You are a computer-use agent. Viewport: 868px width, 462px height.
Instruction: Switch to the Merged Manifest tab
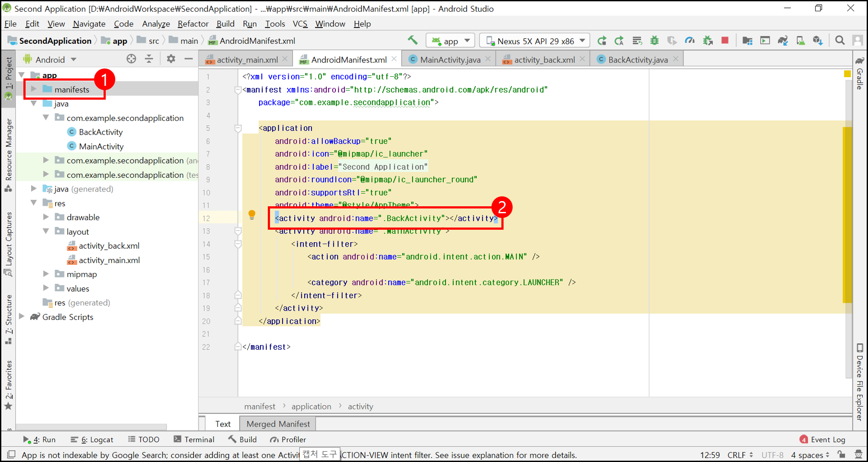coord(278,424)
